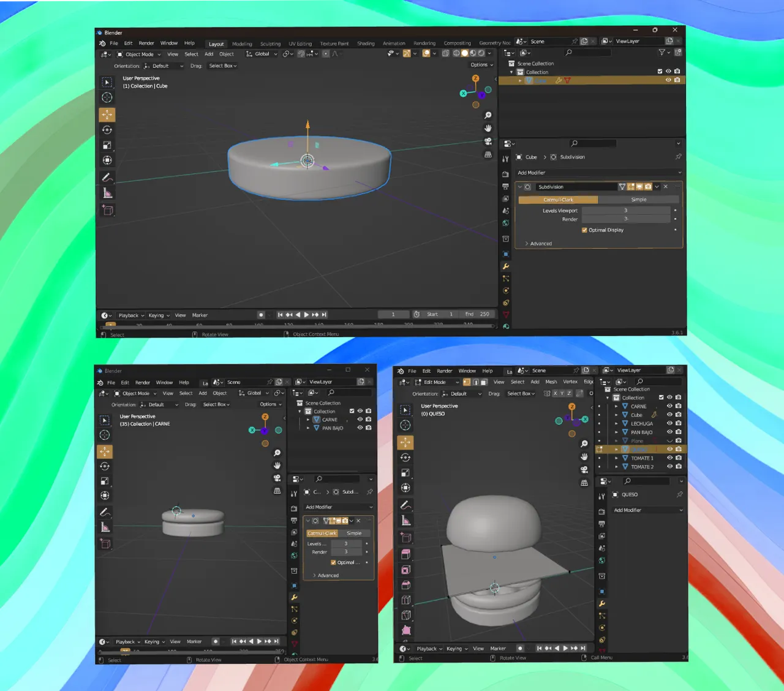The image size is (784, 691).
Task: Hide LECHUGA object in bottom-right outliner
Action: point(669,423)
